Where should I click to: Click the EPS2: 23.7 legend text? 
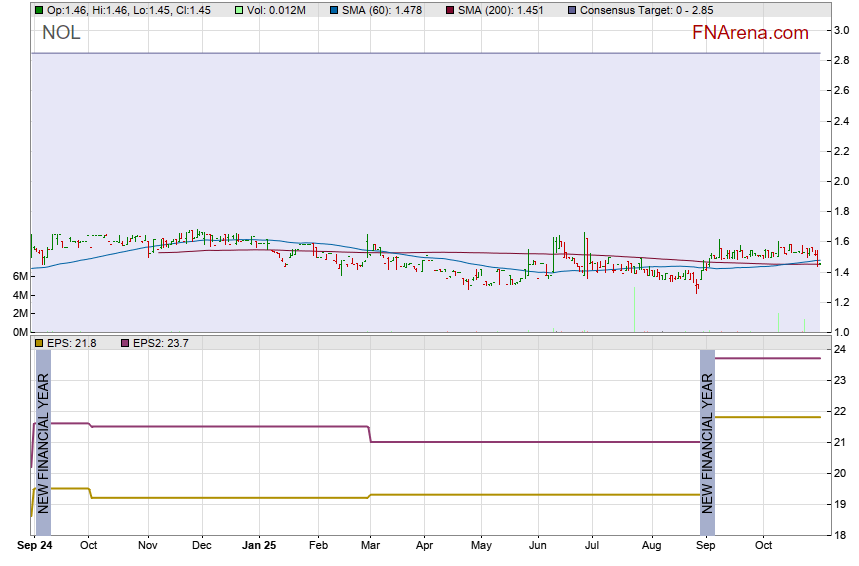click(x=162, y=343)
